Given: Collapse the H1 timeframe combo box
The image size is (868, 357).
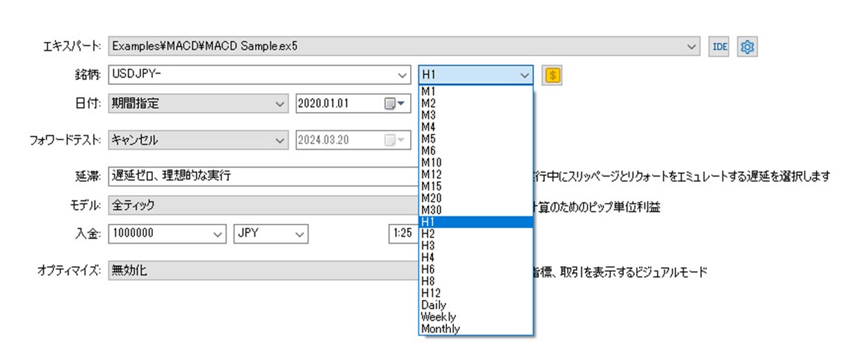Looking at the screenshot, I should [525, 75].
